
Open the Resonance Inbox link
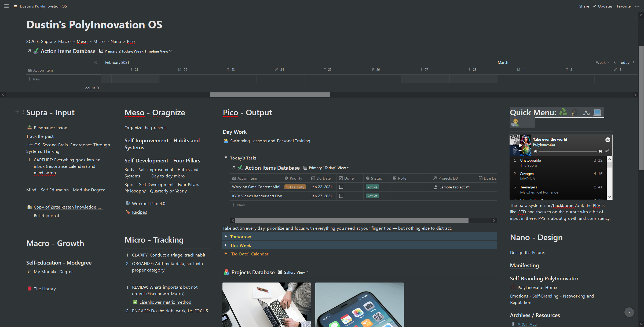pyautogui.click(x=50, y=128)
